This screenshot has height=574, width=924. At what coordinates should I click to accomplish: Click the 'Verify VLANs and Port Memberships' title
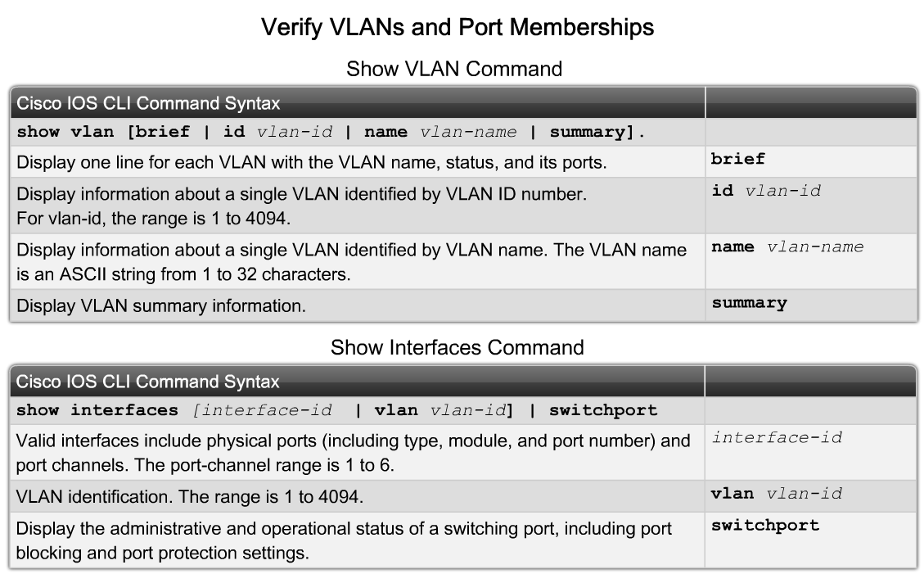point(457,28)
